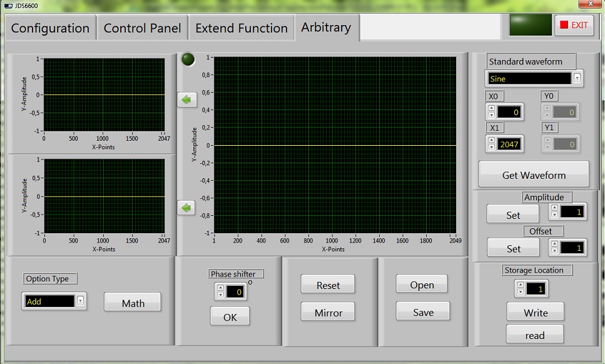Decrease the Amplitude value stepper
The height and width of the screenshot is (364, 605).
click(554, 215)
